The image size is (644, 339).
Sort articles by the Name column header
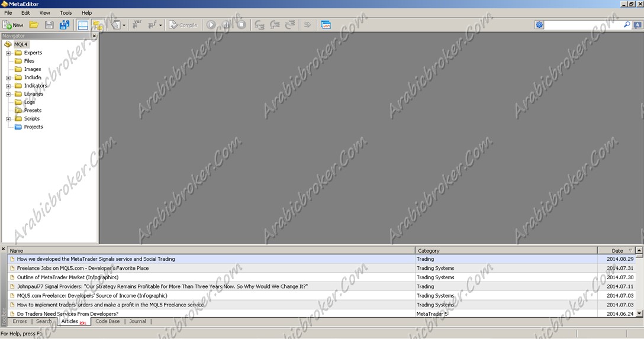[211, 250]
